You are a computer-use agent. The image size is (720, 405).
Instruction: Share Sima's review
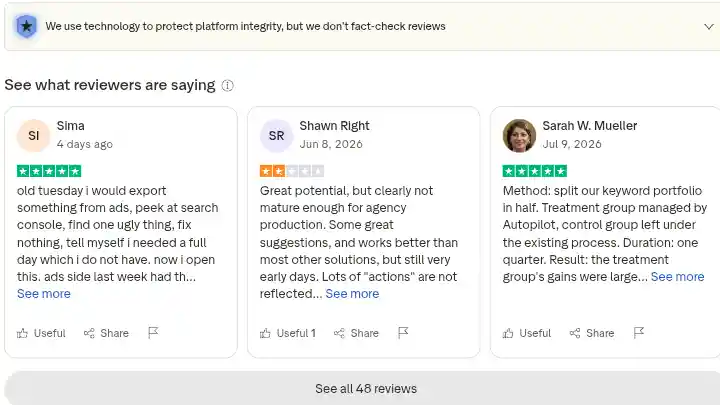coord(106,333)
